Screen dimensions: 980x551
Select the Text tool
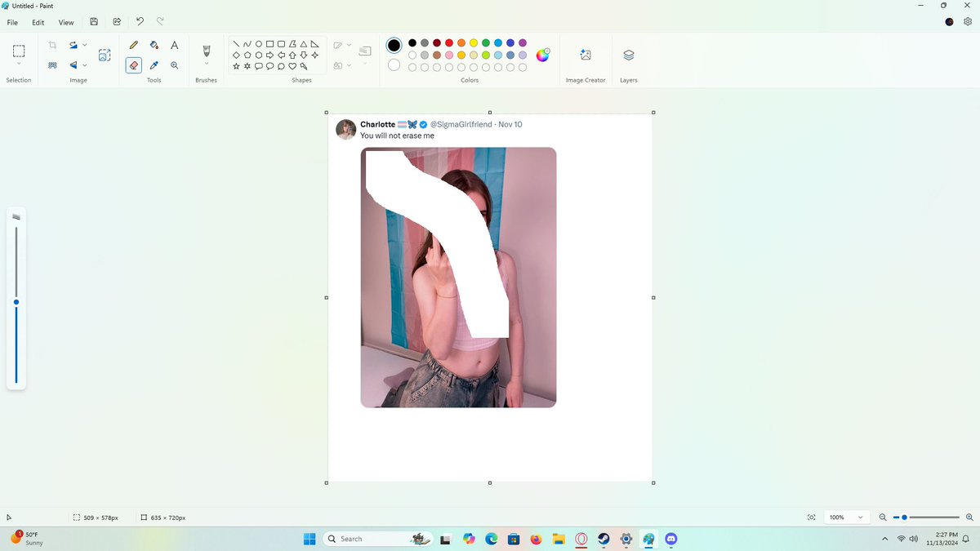pyautogui.click(x=175, y=46)
